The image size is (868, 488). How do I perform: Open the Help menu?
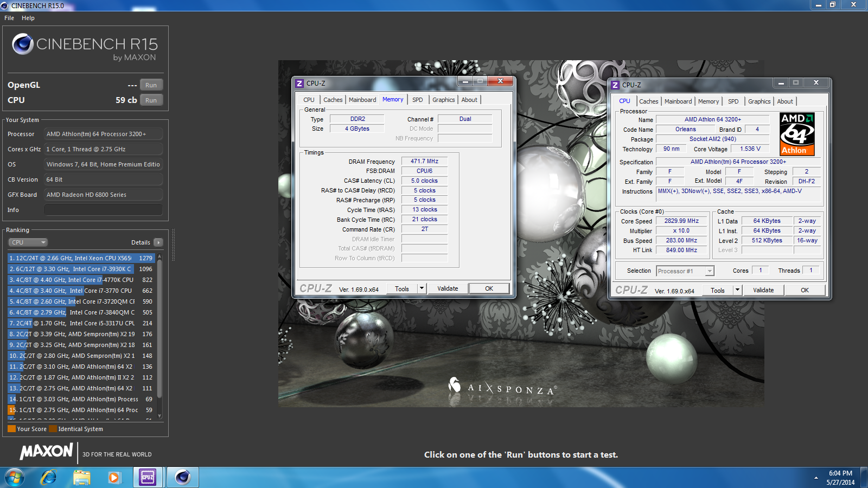(x=28, y=18)
